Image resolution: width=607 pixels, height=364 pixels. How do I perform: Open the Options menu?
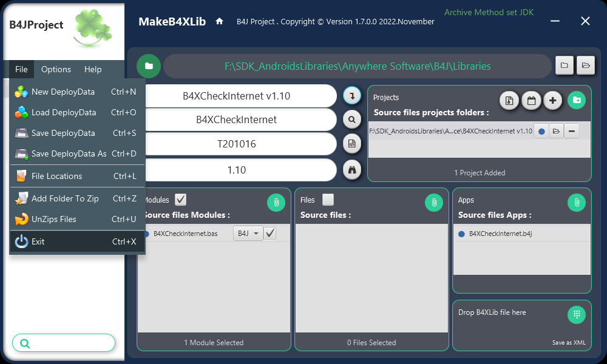tap(56, 69)
